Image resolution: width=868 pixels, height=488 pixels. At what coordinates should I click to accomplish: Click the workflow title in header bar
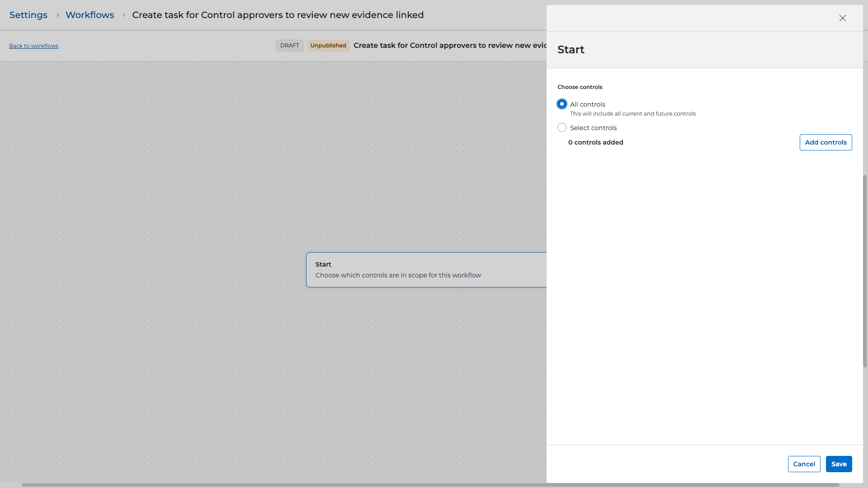pos(450,46)
